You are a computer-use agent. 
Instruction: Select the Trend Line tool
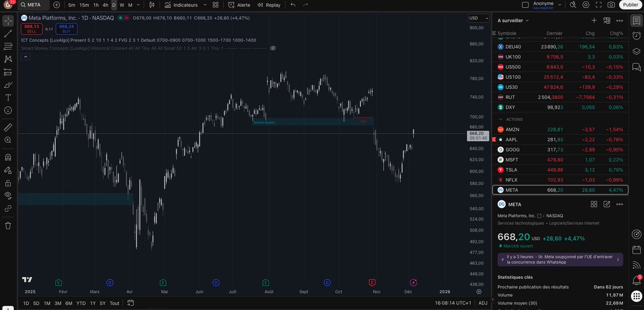pyautogui.click(x=7, y=33)
